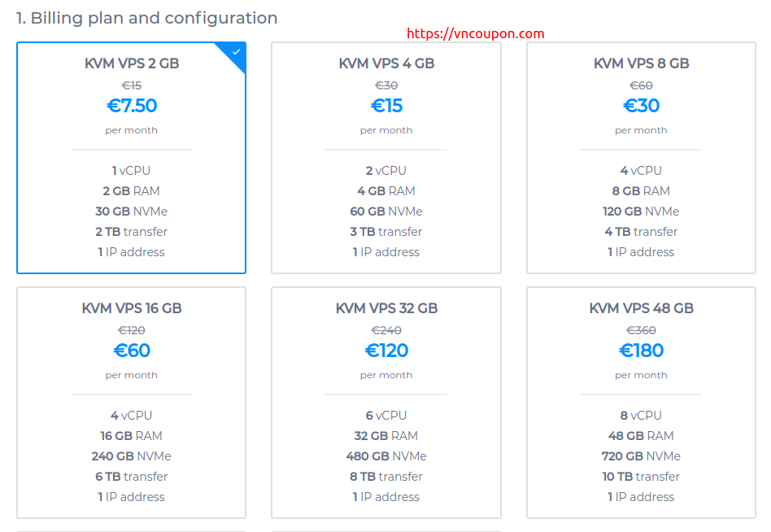Click the €30 price on 8 GB plan

641,106
